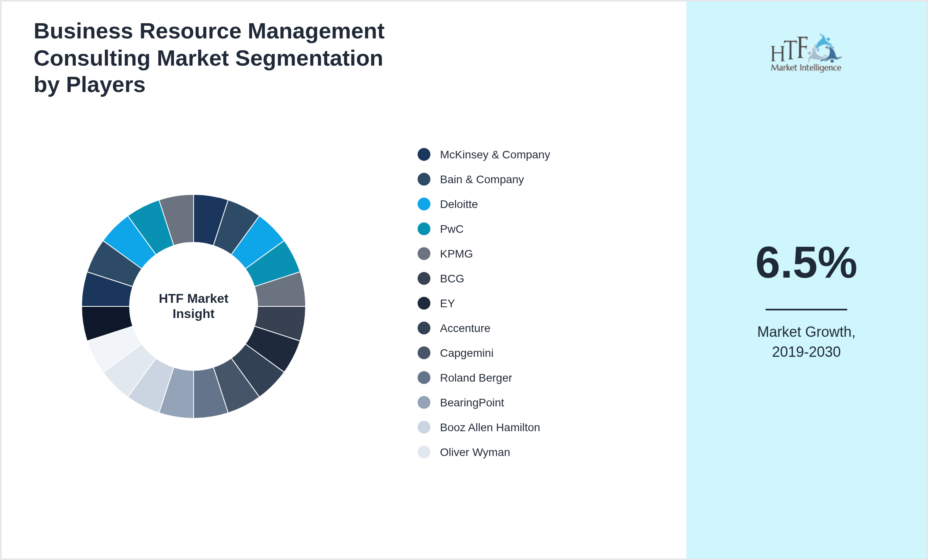This screenshot has width=928, height=560.
Task: Click the Capgemini legend color dot
Action: pos(424,353)
